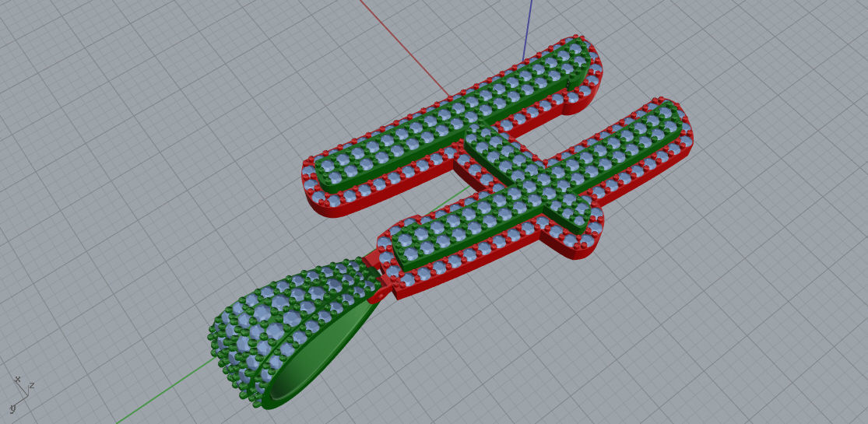Select the green diamond-studded bail loop
Viewport: 868px width, 424px height.
(293, 332)
